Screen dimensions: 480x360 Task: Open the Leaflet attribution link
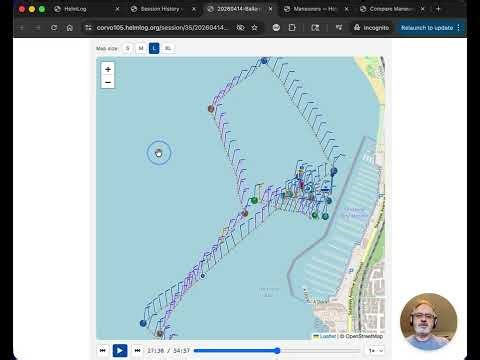pyautogui.click(x=325, y=336)
